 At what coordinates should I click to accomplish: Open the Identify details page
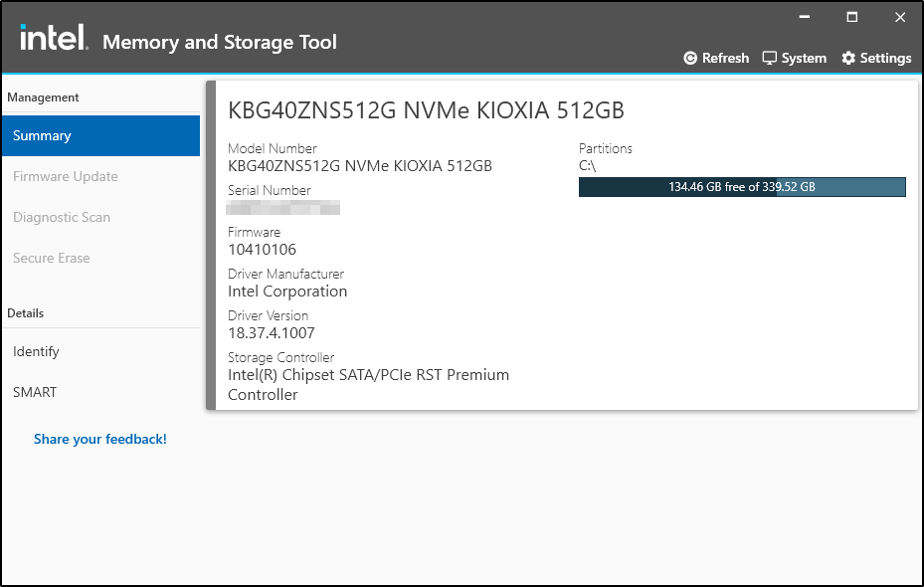pyautogui.click(x=36, y=351)
